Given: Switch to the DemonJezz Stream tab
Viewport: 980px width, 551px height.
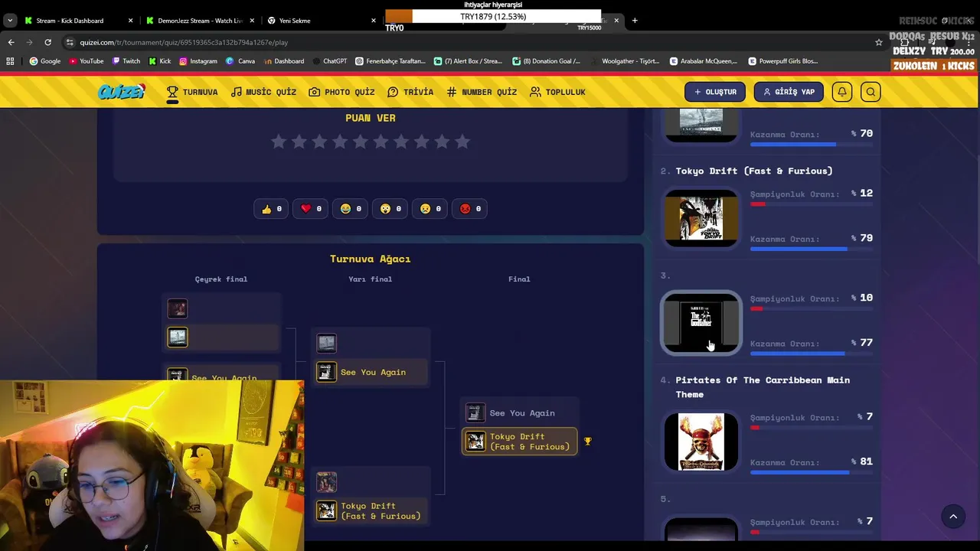Looking at the screenshot, I should pos(199,21).
